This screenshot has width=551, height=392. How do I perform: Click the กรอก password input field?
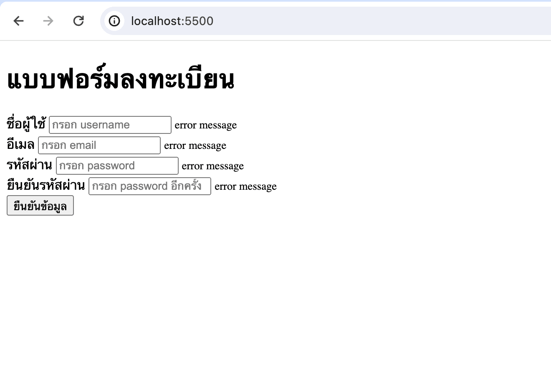117,165
